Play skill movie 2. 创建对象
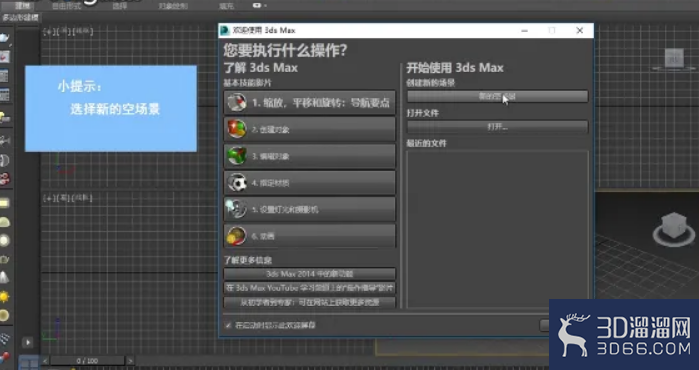699x370 pixels. pyautogui.click(x=310, y=129)
